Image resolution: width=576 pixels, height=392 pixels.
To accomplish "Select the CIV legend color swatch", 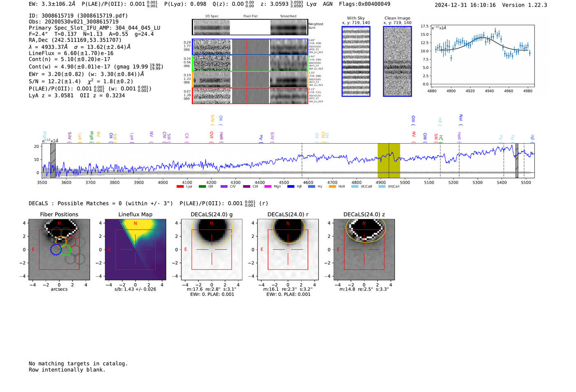I will click(224, 187).
